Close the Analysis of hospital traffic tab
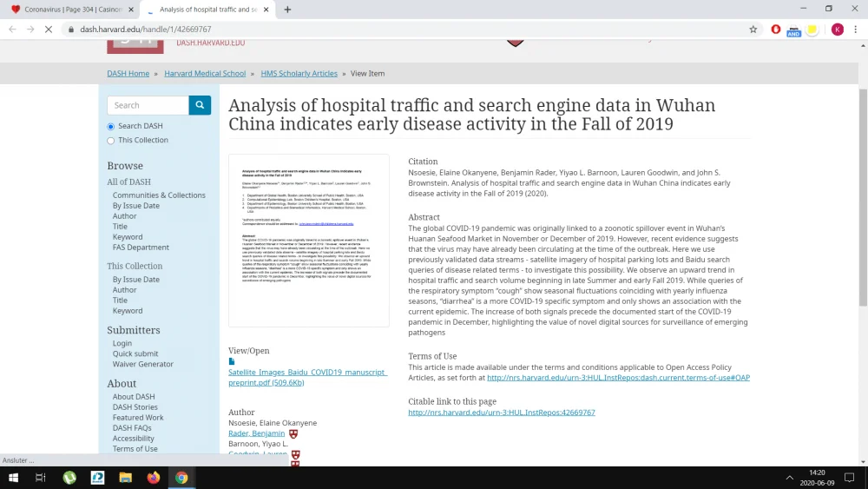 tap(266, 10)
